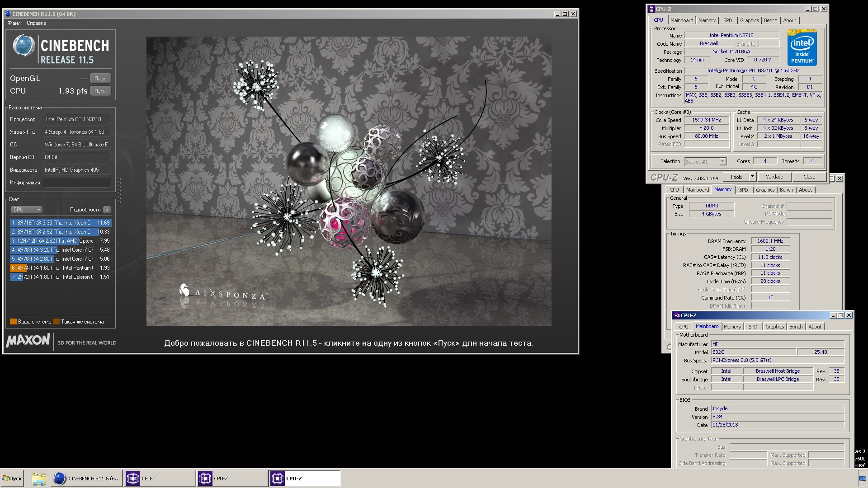Switch to Mainboard tab in top CPU-Z window
This screenshot has height=488, width=868.
click(682, 20)
